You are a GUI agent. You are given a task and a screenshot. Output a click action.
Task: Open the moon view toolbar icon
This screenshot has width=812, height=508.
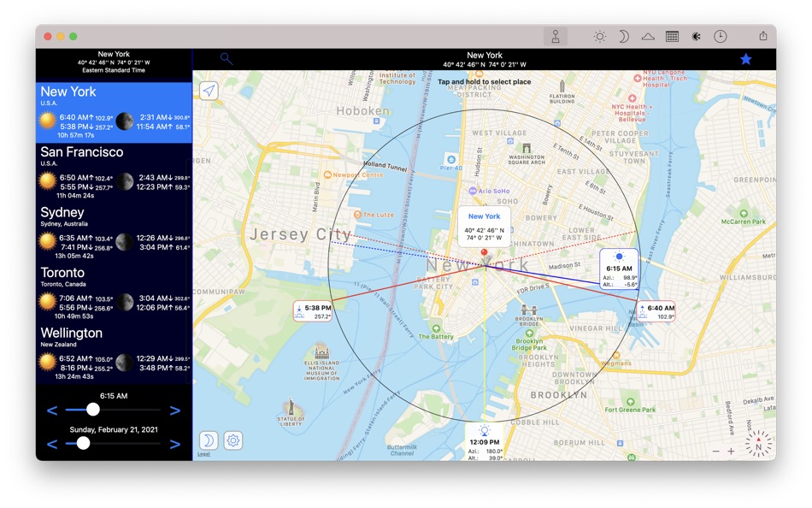click(x=624, y=36)
